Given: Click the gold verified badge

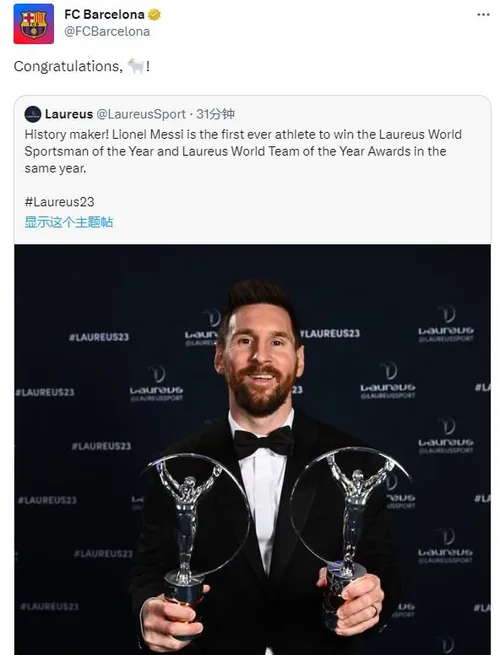Looking at the screenshot, I should pos(154,15).
